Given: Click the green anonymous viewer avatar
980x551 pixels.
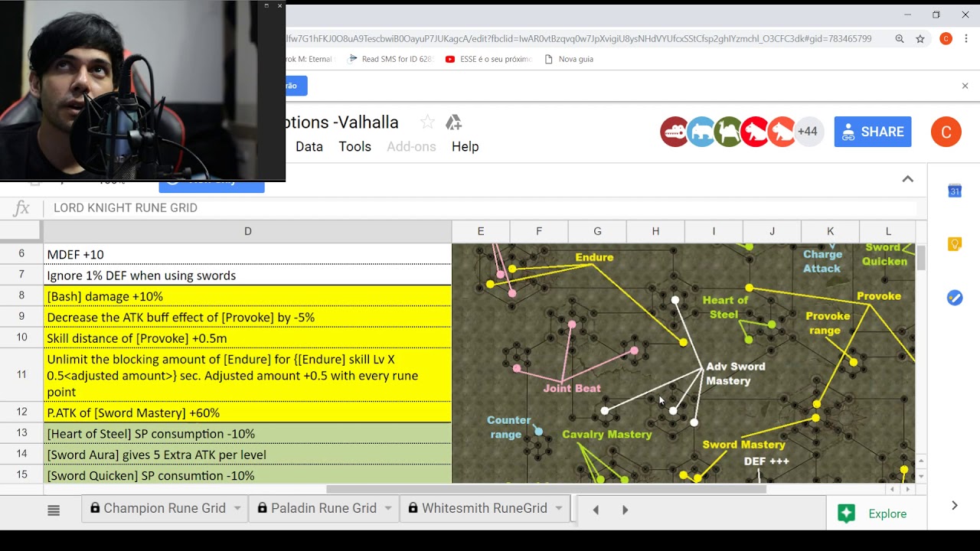Looking at the screenshot, I should [x=728, y=132].
